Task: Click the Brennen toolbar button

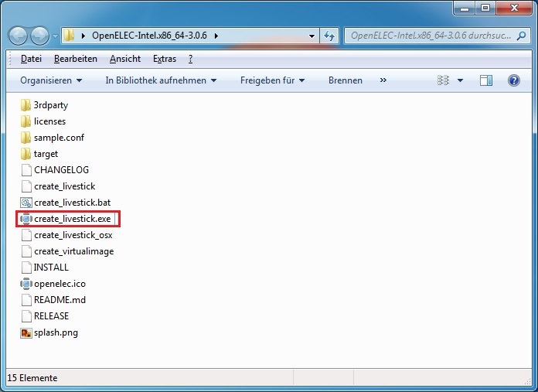Action: pyautogui.click(x=346, y=80)
